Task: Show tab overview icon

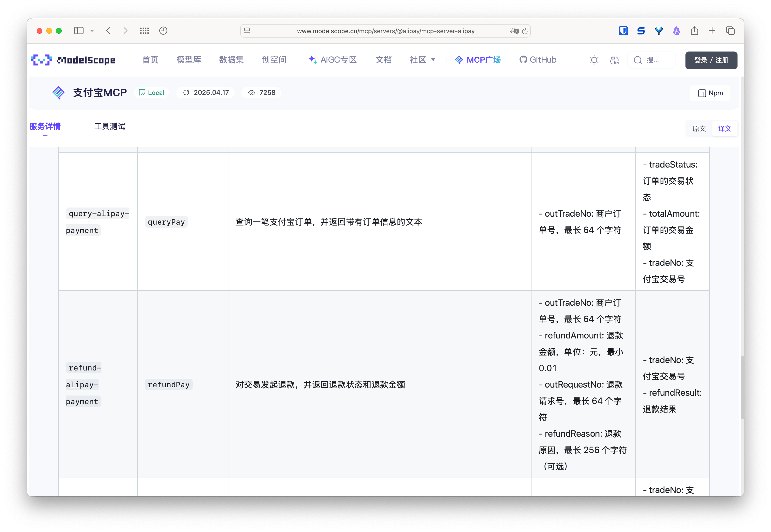Action: click(x=730, y=31)
